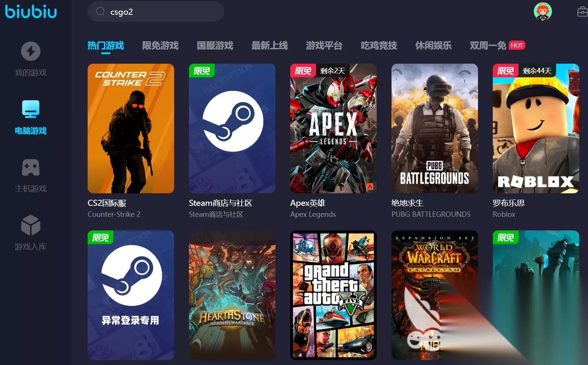588x365 pixels.
Task: Click the biubiu logo
Action: pyautogui.click(x=31, y=11)
